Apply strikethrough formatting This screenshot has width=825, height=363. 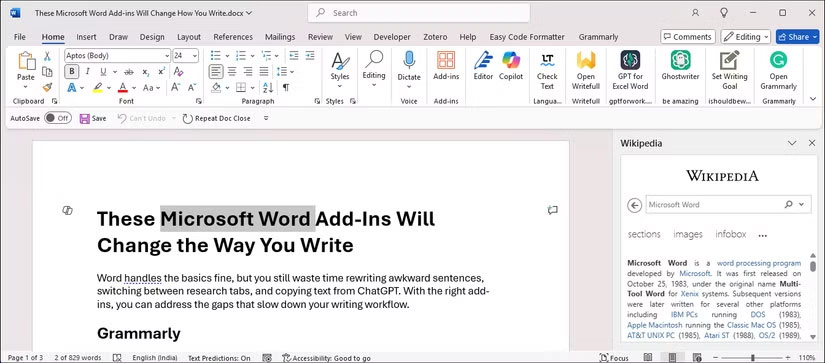[x=128, y=72]
